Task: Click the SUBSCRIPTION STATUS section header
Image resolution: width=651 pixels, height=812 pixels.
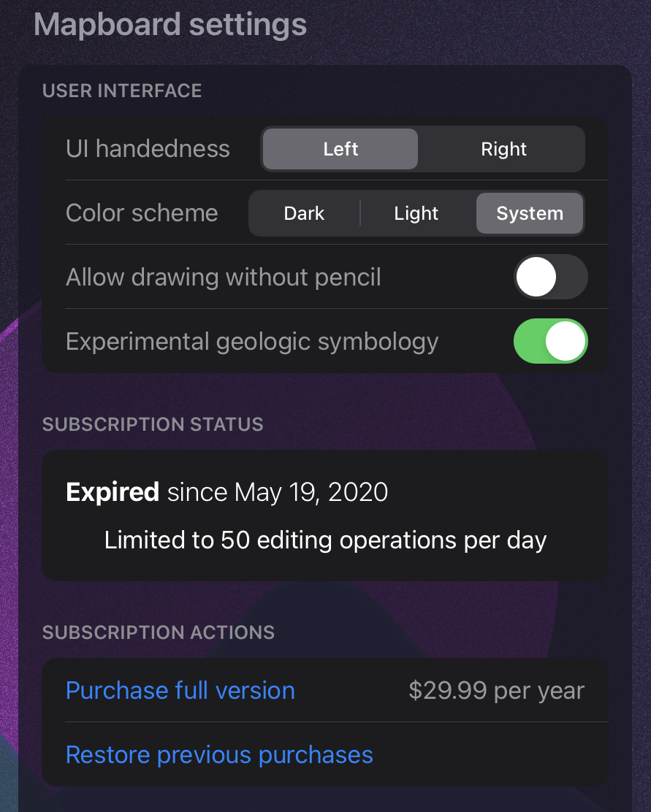Action: tap(153, 424)
